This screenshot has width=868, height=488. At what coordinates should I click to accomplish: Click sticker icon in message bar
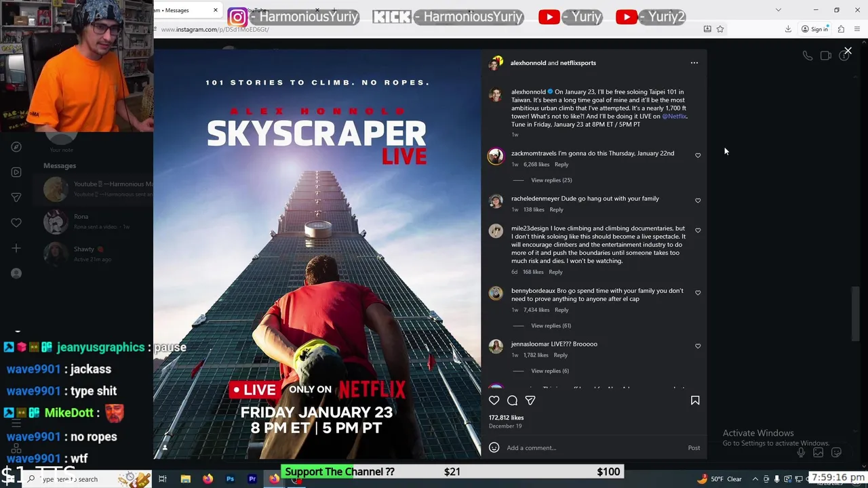[836, 452]
